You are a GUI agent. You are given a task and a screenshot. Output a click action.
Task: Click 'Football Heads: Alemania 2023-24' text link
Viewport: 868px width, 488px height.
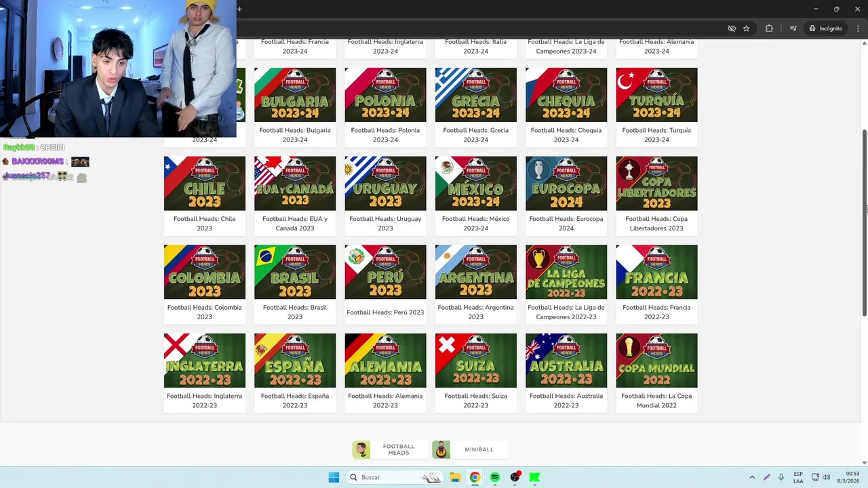(x=656, y=46)
